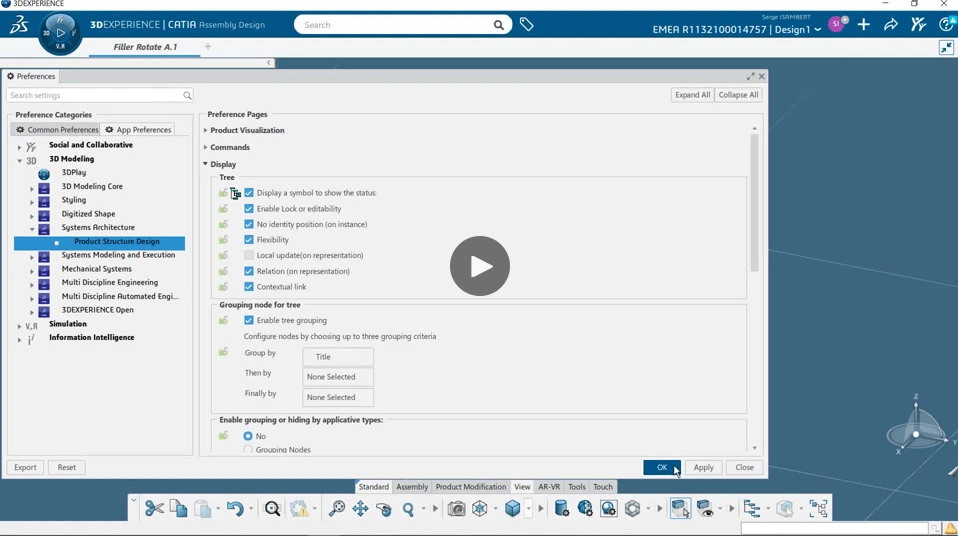Click the shaded blue cube view mode icon
Screen dimensions: 958x536
513,508
